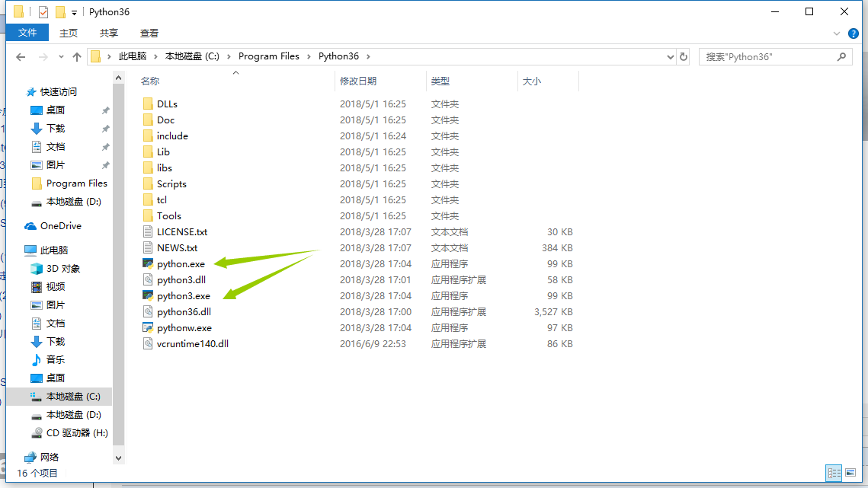Select 快速访问 in navigation pane
The height and width of the screenshot is (488, 868).
[x=58, y=92]
